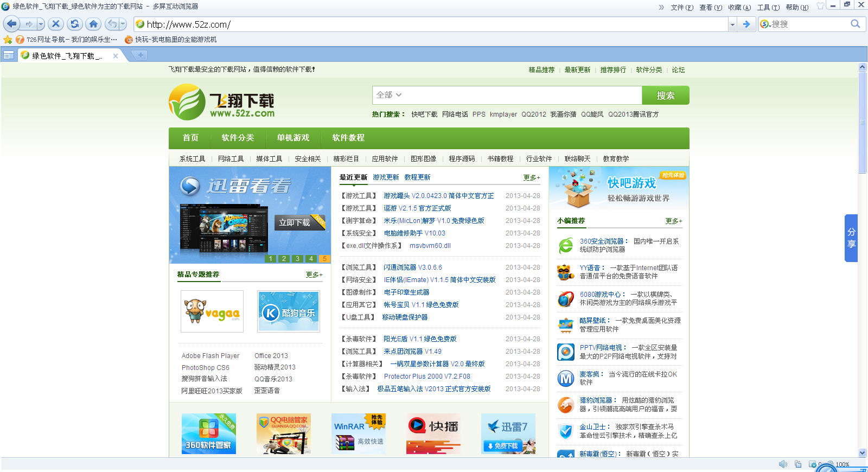The height and width of the screenshot is (472, 868).
Task: Open the 工具(T) menu
Action: coord(768,7)
